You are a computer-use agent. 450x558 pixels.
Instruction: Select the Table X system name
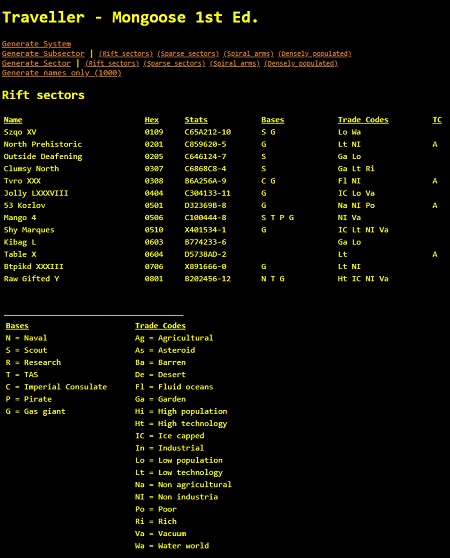(20, 254)
